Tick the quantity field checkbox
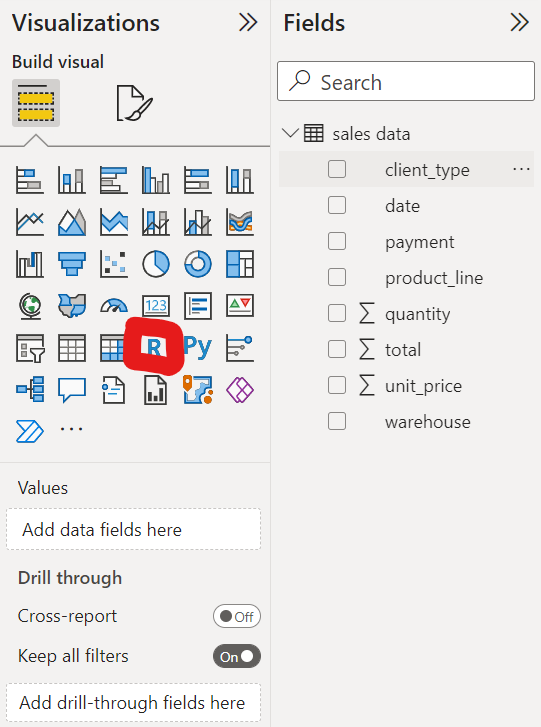Viewport: 541px width, 727px height. point(337,313)
